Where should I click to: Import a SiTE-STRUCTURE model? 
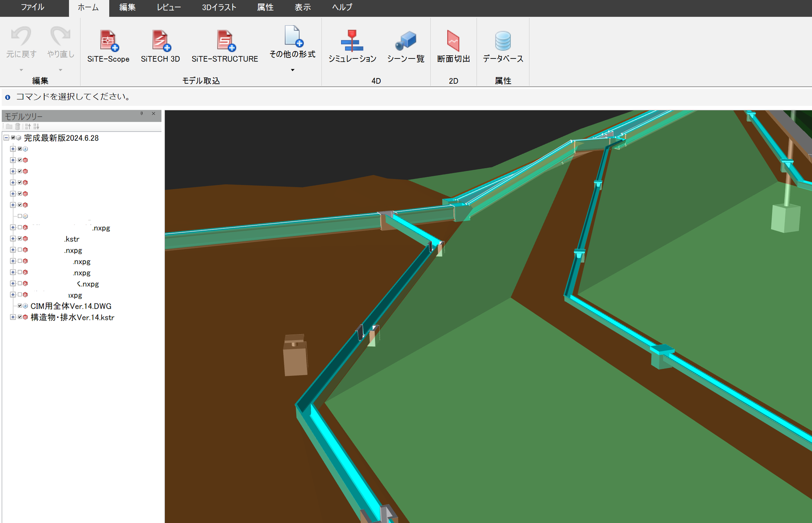coord(225,47)
